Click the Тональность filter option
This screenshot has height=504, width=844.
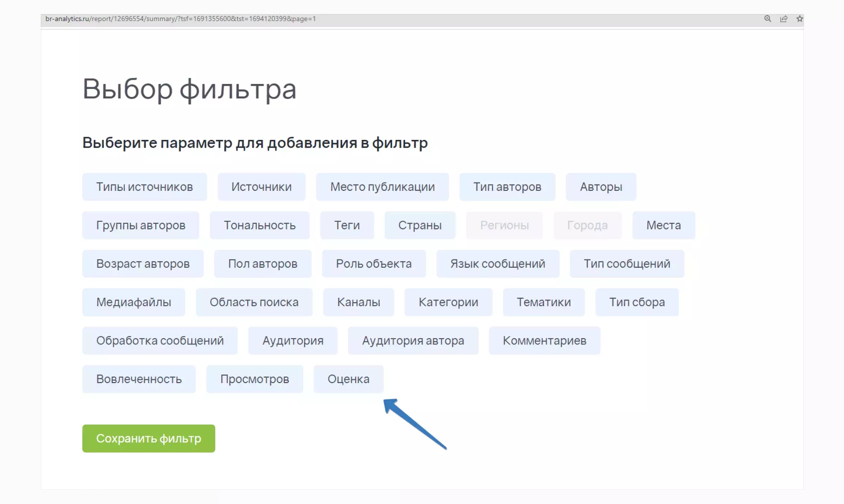click(x=260, y=225)
